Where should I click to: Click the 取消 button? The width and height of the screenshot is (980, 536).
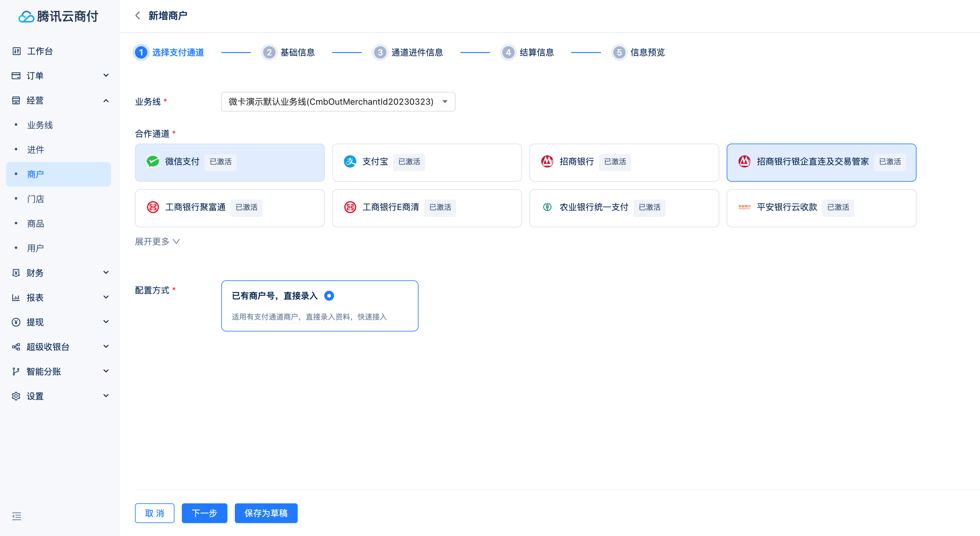coord(154,513)
